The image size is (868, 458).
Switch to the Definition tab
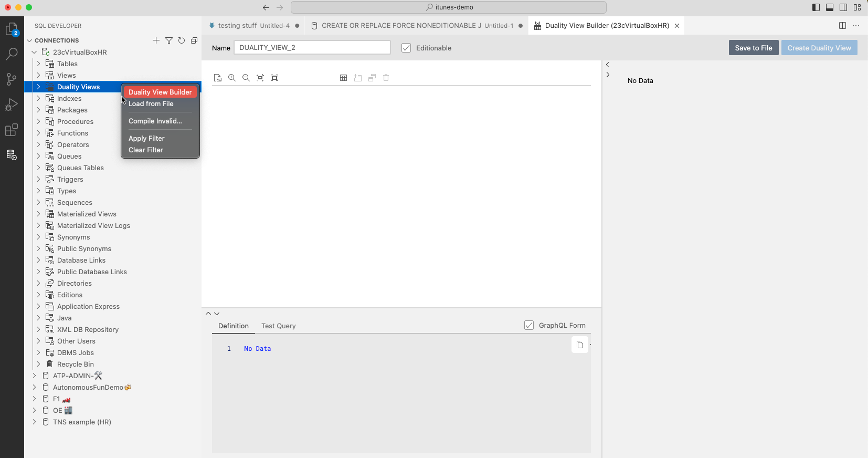234,326
